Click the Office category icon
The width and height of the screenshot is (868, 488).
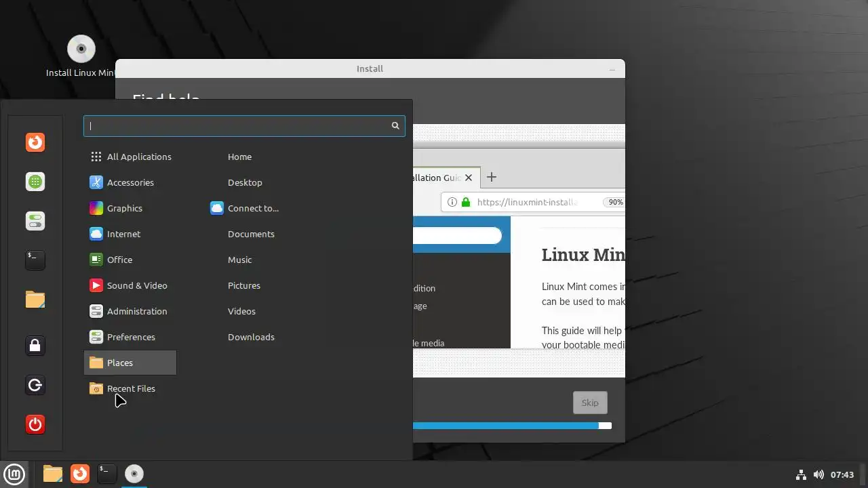(96, 260)
